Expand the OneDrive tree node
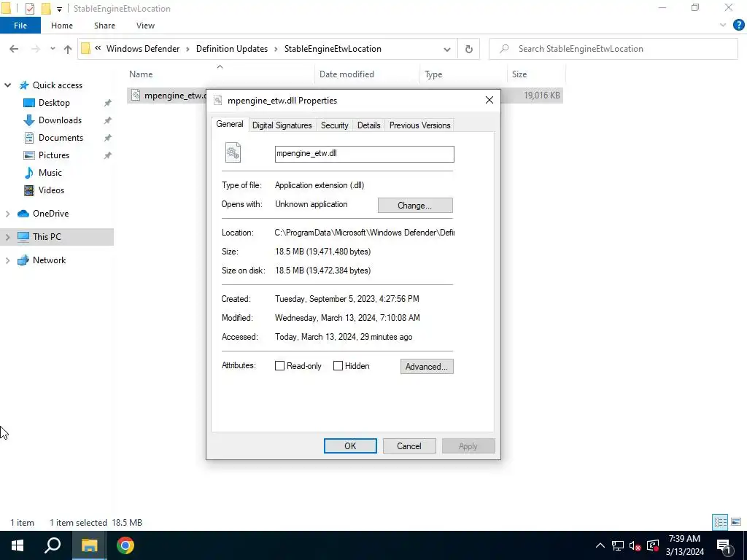The width and height of the screenshot is (747, 560). tap(7, 214)
